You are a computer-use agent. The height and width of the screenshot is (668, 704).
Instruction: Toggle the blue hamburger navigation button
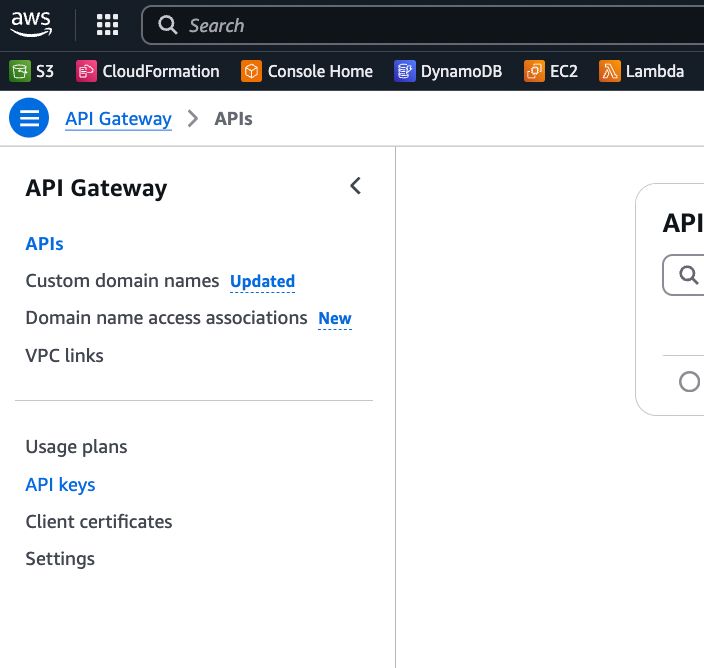point(29,118)
